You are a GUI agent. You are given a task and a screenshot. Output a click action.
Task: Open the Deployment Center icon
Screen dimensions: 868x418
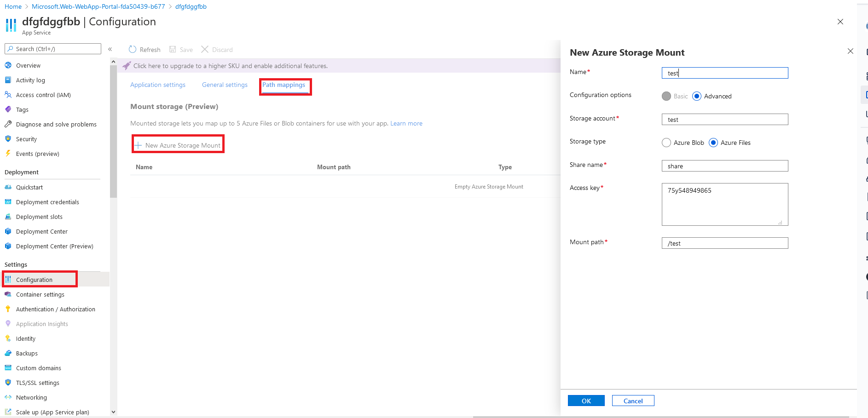coord(8,231)
